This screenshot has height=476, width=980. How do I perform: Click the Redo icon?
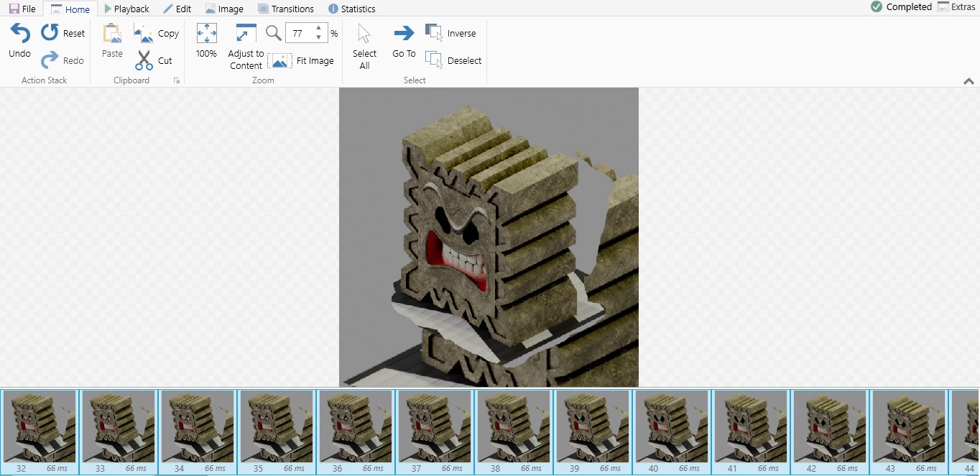[50, 60]
